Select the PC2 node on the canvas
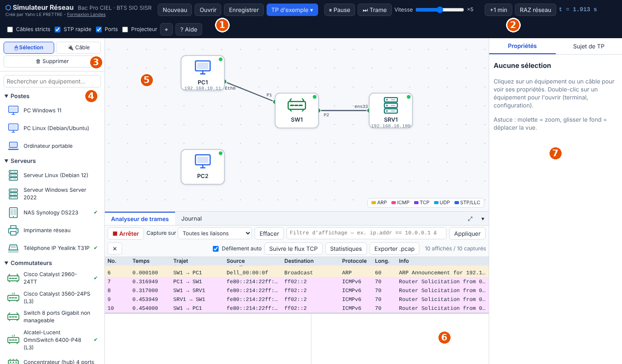This screenshot has width=622, height=364. [203, 167]
